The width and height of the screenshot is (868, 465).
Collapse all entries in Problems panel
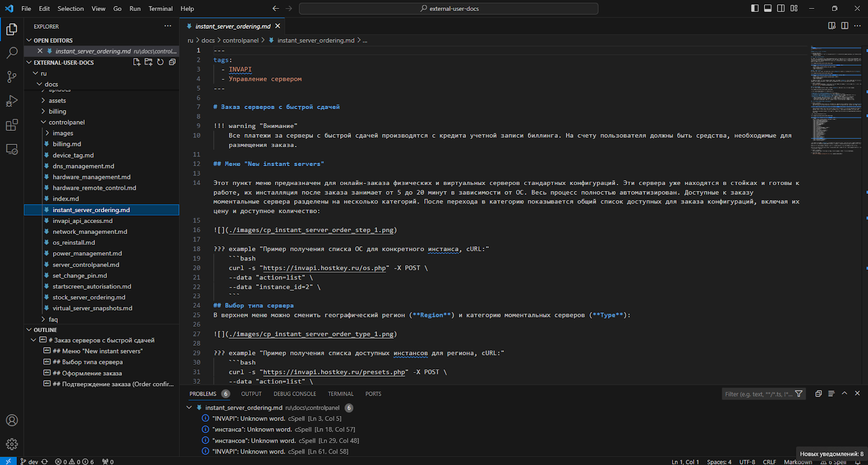pos(819,394)
